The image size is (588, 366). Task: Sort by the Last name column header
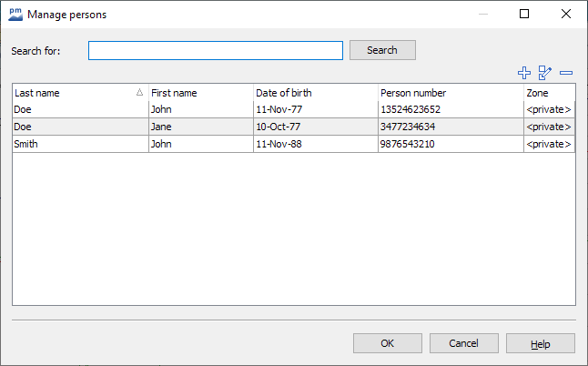coord(73,93)
